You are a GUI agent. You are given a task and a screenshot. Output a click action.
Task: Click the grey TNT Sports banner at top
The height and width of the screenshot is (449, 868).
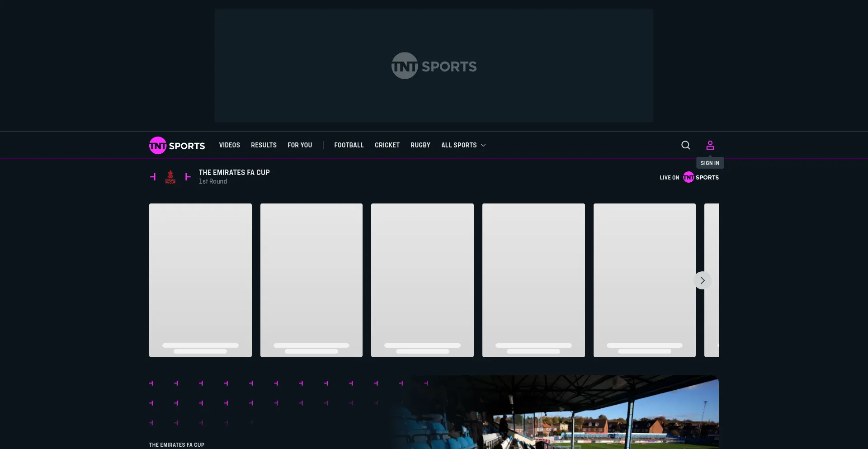click(434, 66)
